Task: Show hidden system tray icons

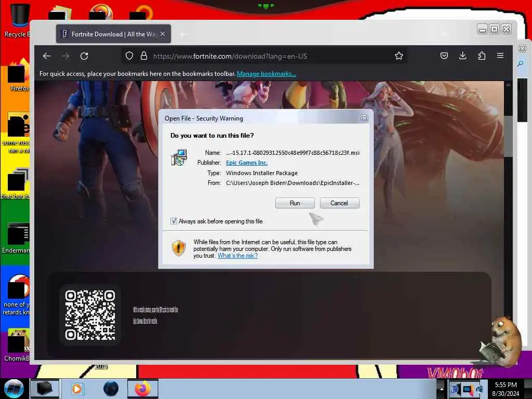Action: pyautogui.click(x=442, y=389)
